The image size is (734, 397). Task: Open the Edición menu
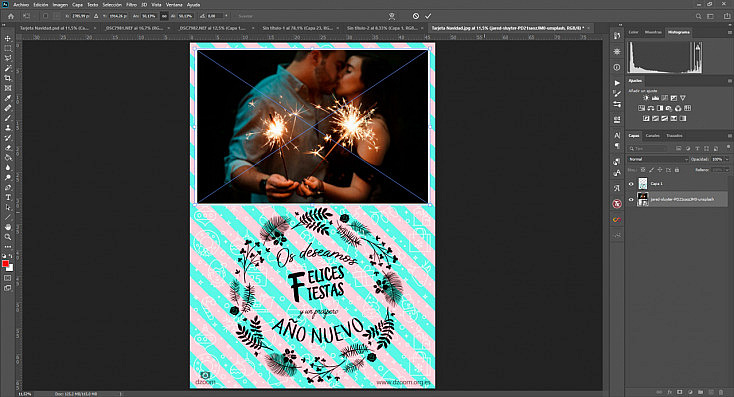tap(41, 4)
